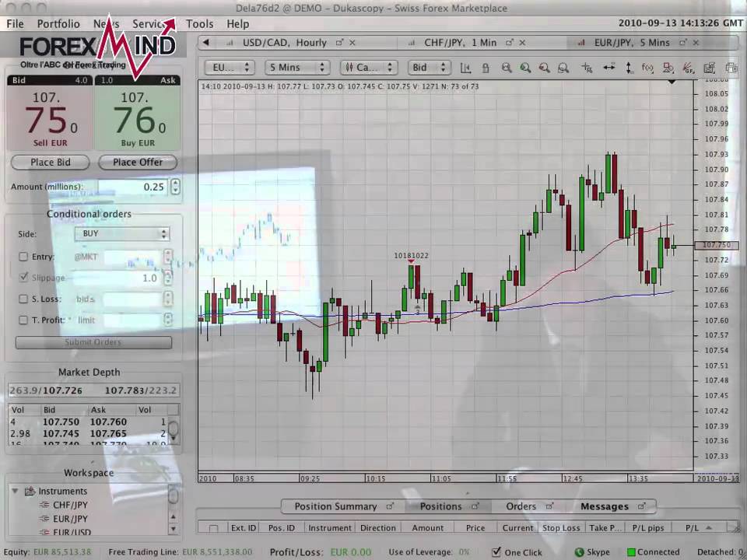747x560 pixels.
Task: Open the Bid price side dropdown
Action: coord(430,68)
